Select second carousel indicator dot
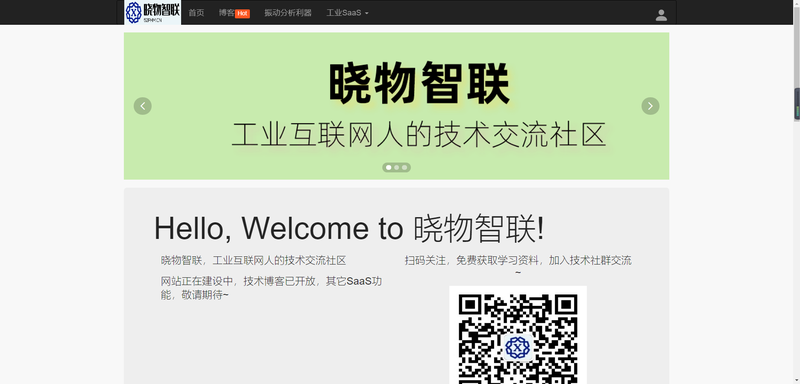 [x=396, y=167]
